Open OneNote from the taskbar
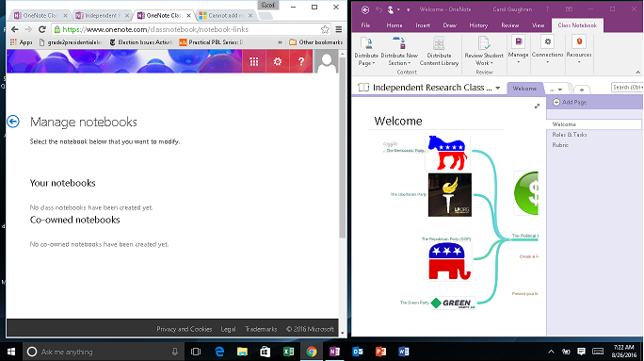 point(334,352)
